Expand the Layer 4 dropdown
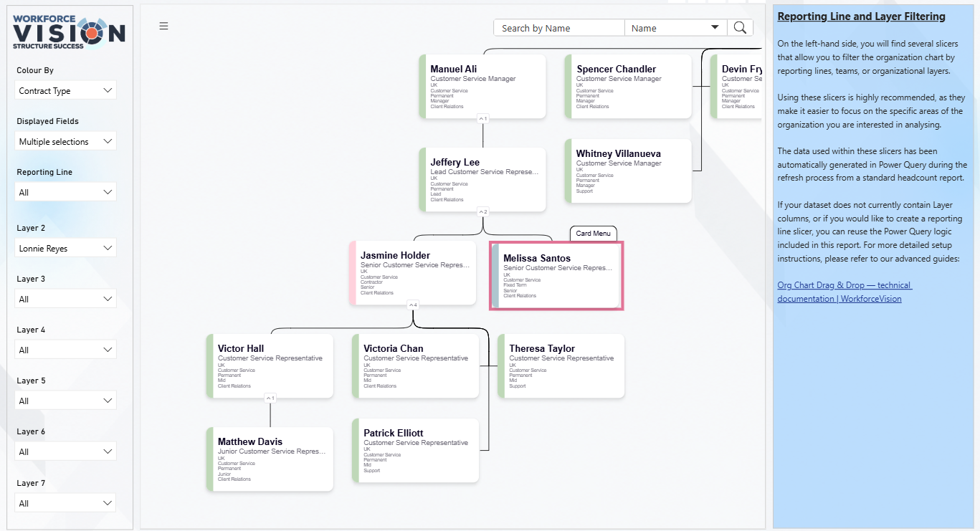980x531 pixels. click(65, 350)
